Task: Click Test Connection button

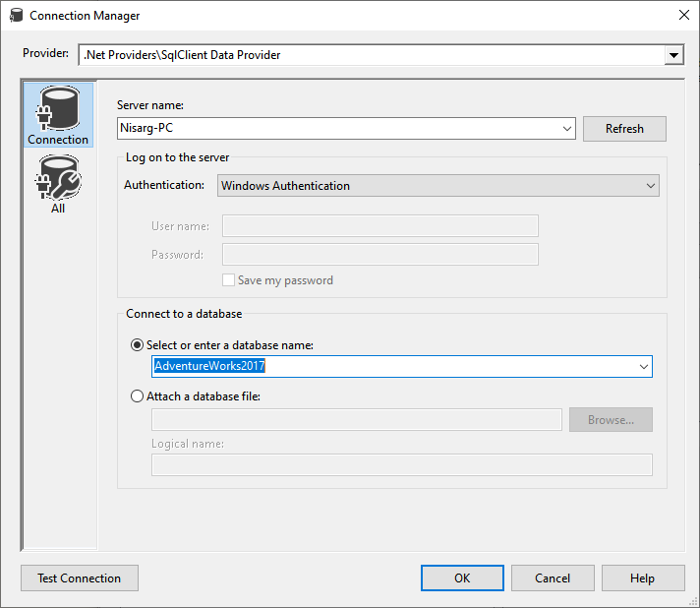Action: pos(80,578)
